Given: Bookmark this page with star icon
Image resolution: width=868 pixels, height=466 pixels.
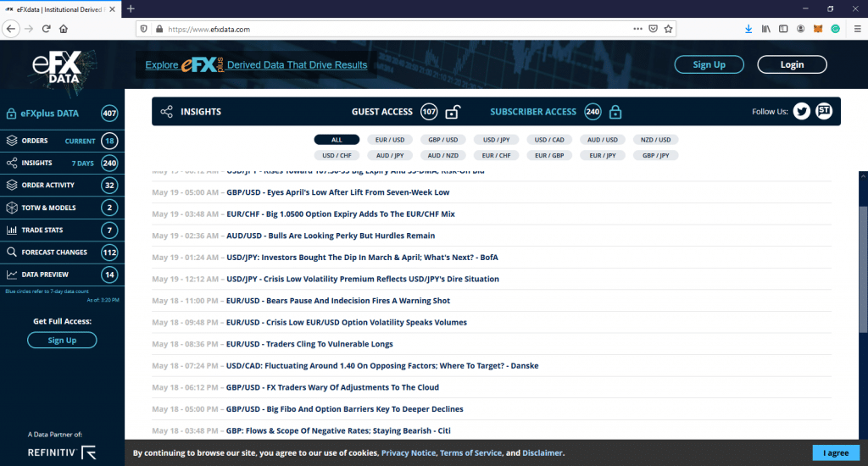Looking at the screenshot, I should 668,29.
